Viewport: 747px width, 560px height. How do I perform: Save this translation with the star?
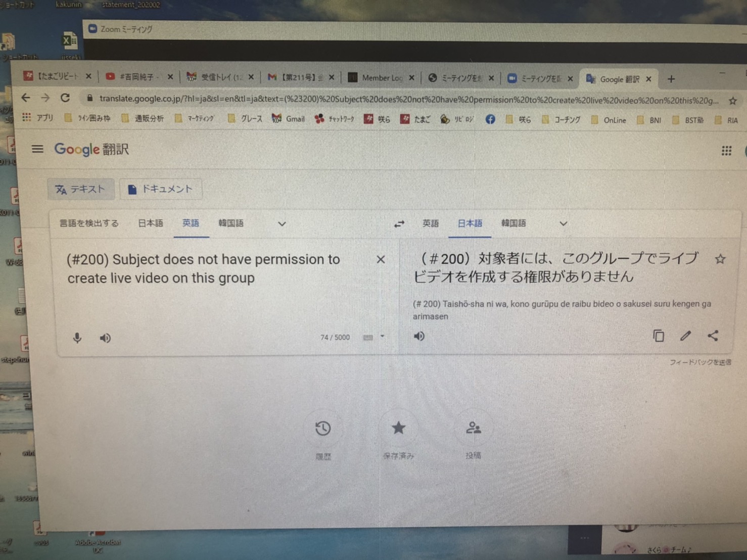[720, 259]
